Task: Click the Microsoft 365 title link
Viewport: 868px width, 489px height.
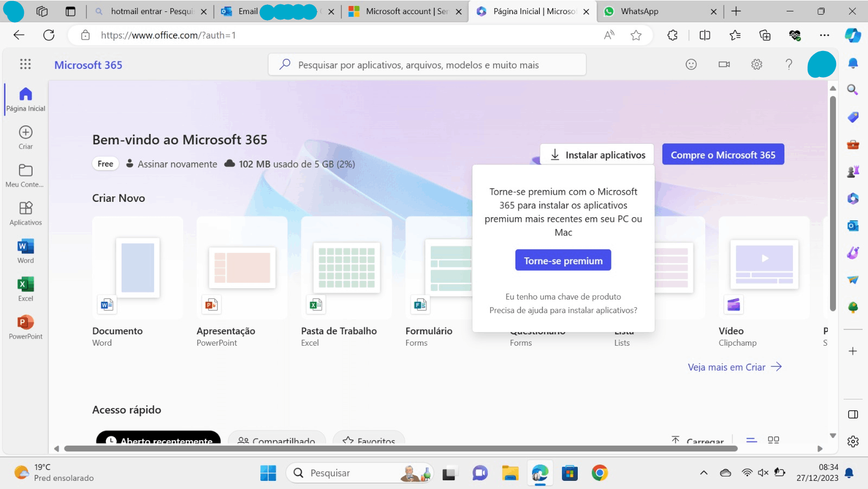Action: (88, 65)
